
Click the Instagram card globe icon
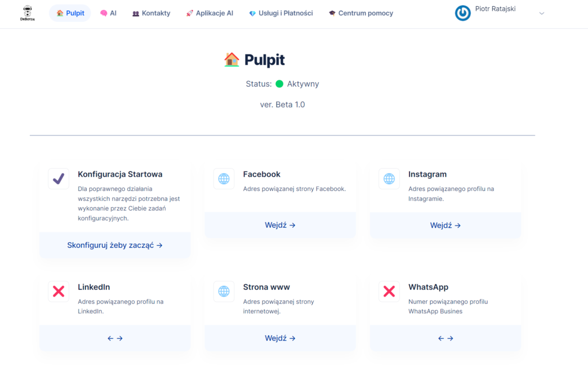pos(389,179)
